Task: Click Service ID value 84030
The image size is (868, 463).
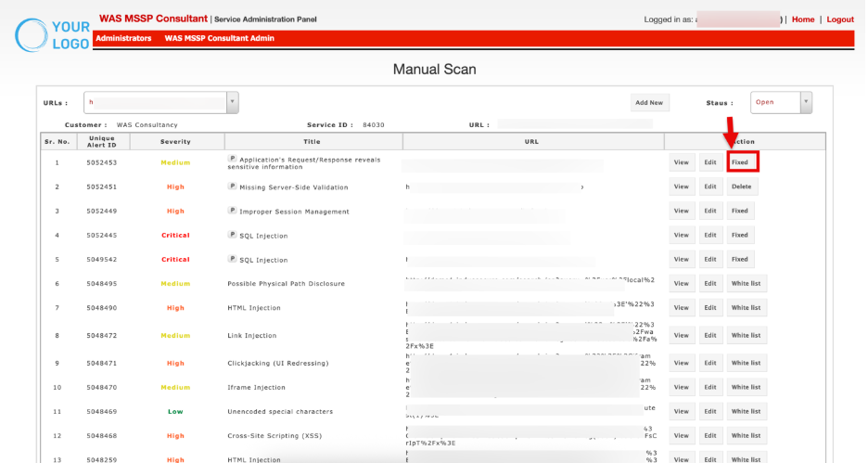Action: [x=374, y=125]
